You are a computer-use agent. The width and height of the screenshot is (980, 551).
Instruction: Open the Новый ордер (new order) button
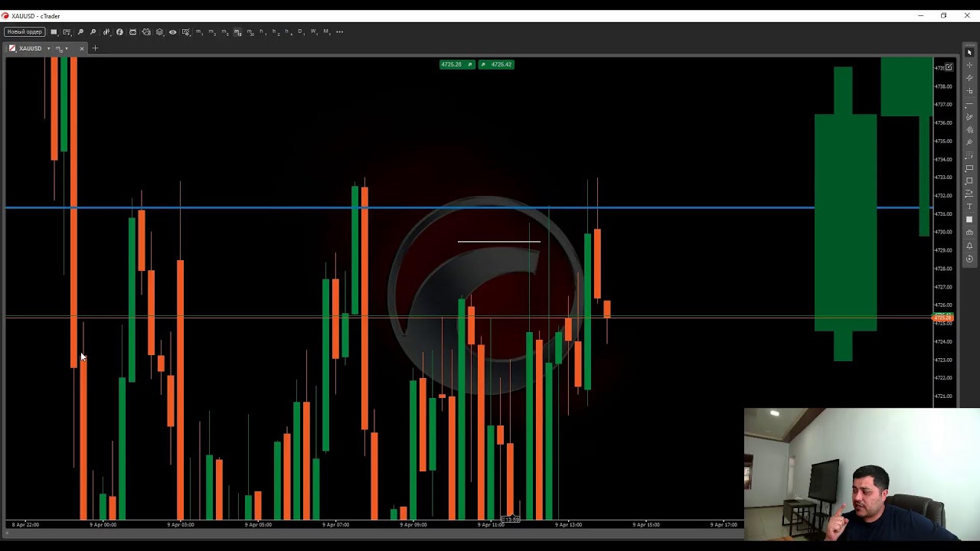pyautogui.click(x=24, y=31)
